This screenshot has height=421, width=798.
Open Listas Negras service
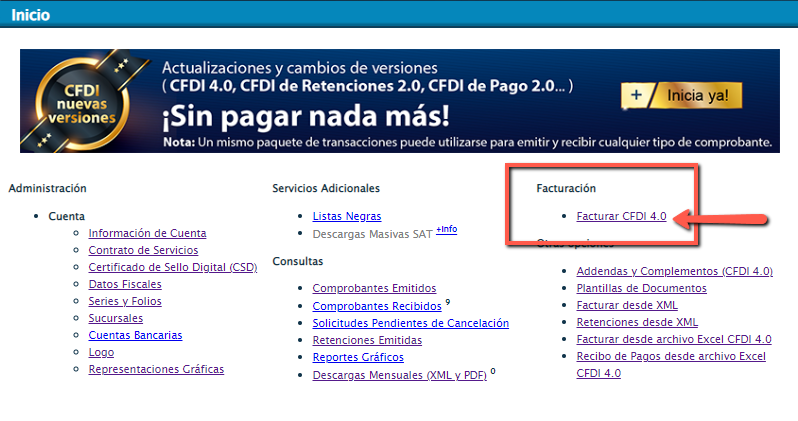[x=347, y=216]
